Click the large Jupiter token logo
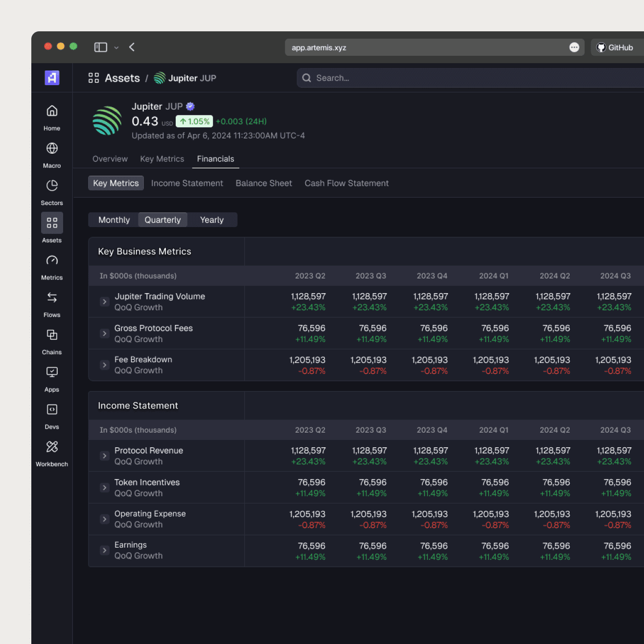The width and height of the screenshot is (644, 644). coord(107,120)
